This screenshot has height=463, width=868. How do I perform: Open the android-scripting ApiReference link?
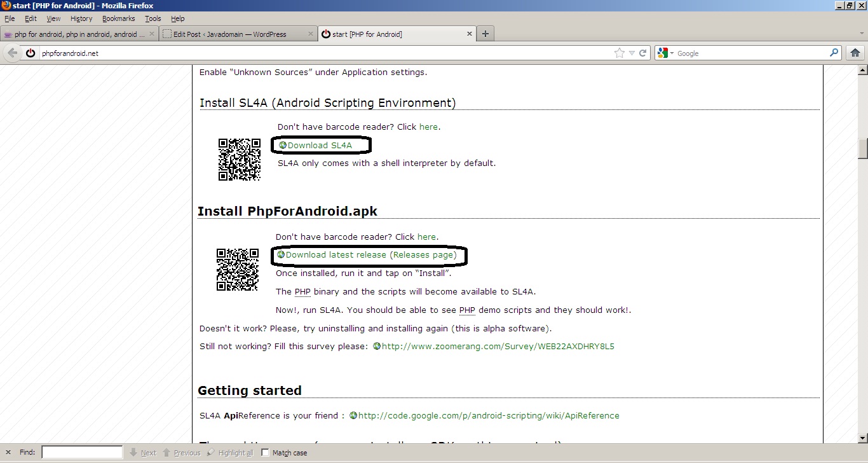tap(489, 415)
